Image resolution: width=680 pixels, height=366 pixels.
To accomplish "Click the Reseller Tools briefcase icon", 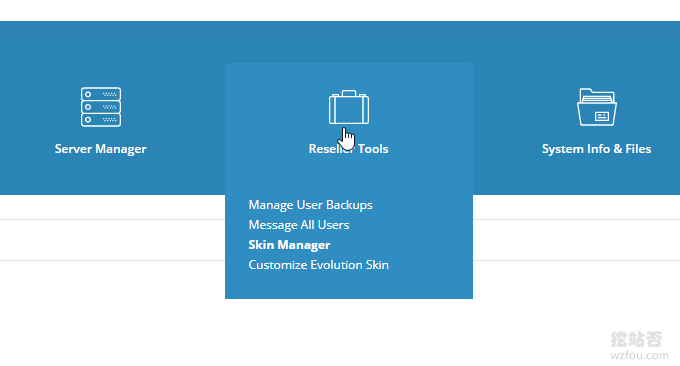I will click(x=349, y=107).
